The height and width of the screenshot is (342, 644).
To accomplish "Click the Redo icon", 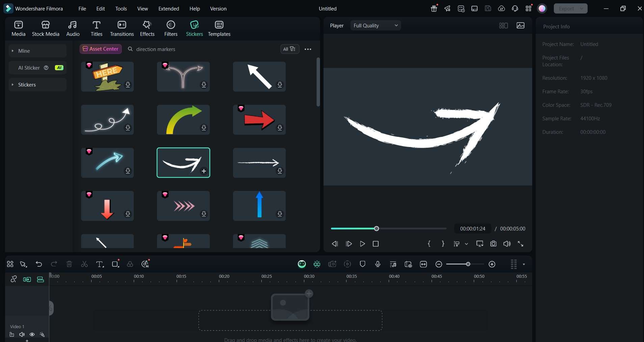I will 54,264.
